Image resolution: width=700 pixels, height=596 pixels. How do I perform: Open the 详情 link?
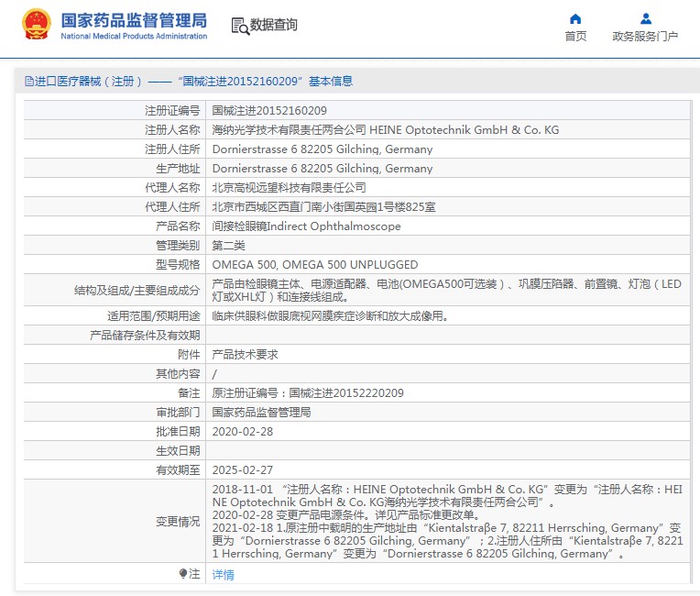(x=223, y=575)
